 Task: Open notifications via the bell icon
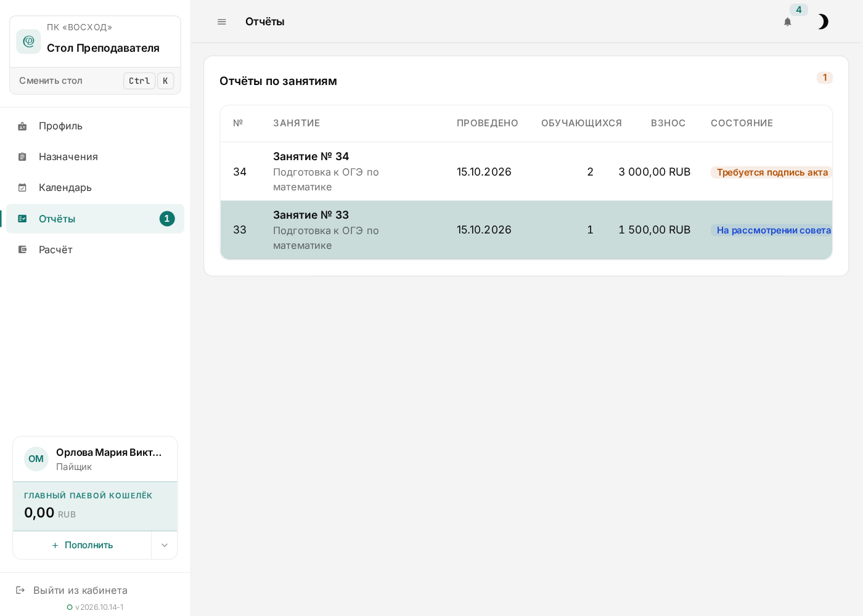tap(788, 22)
